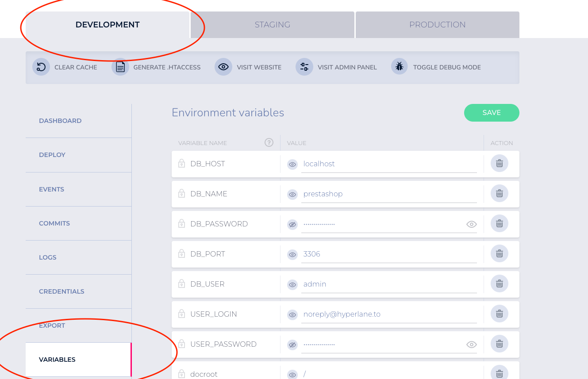Screen dimensions: 588x379
Task: Switch to the Staging environment tab
Action: pos(273,25)
